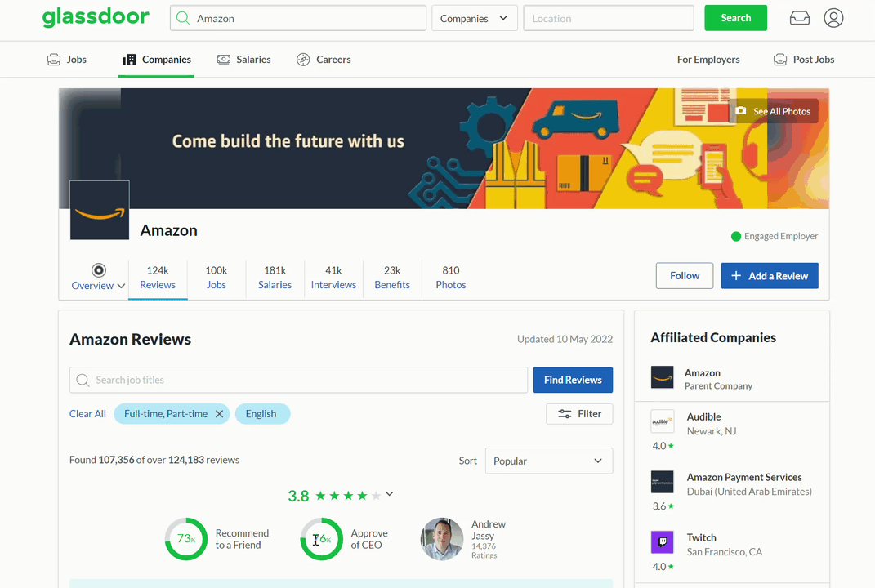The width and height of the screenshot is (875, 588).
Task: Click the Audible logo in the sidebar
Action: click(662, 421)
